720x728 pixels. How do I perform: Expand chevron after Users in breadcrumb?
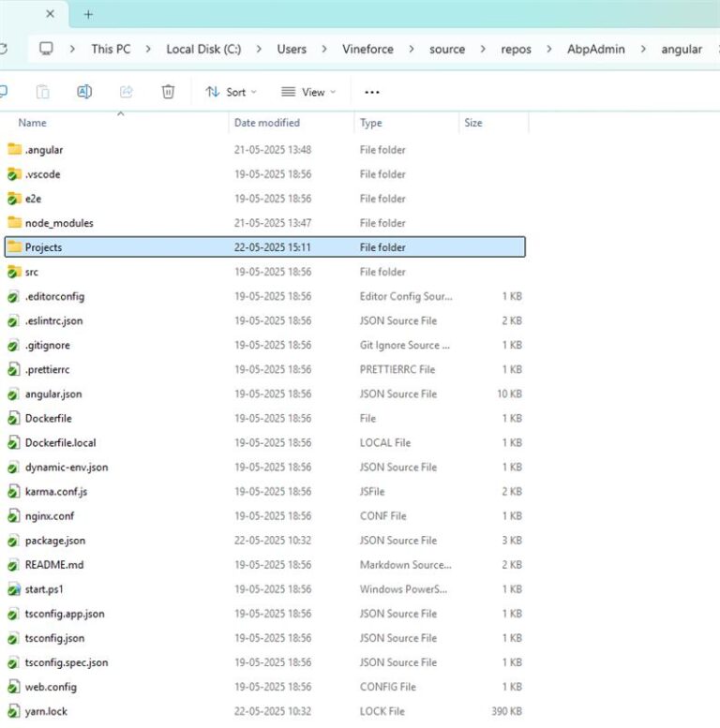pyautogui.click(x=324, y=49)
